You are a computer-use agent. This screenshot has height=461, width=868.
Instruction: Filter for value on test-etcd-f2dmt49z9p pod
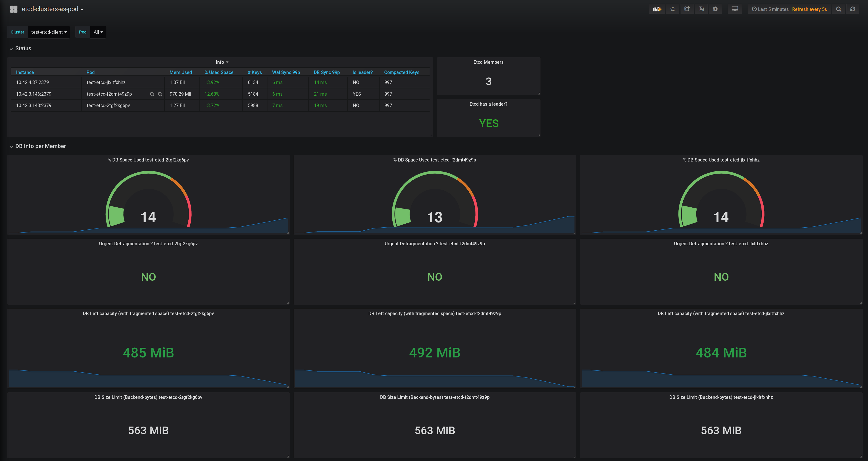click(x=152, y=94)
